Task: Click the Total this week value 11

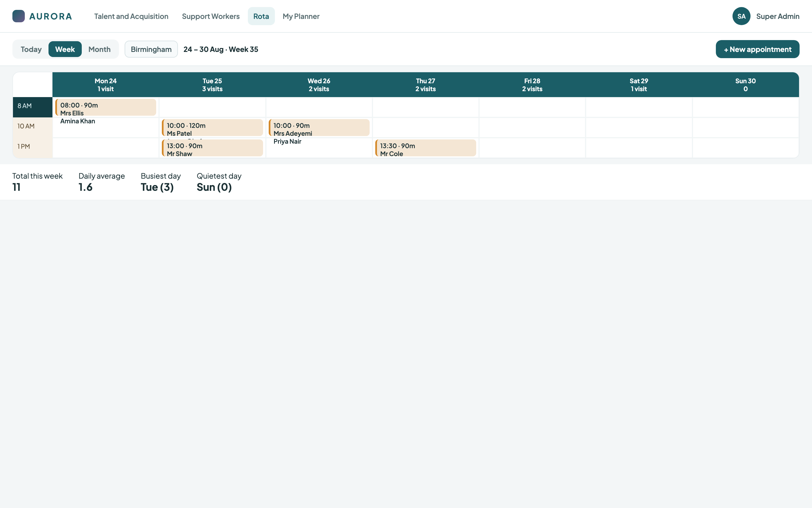Action: (x=16, y=187)
